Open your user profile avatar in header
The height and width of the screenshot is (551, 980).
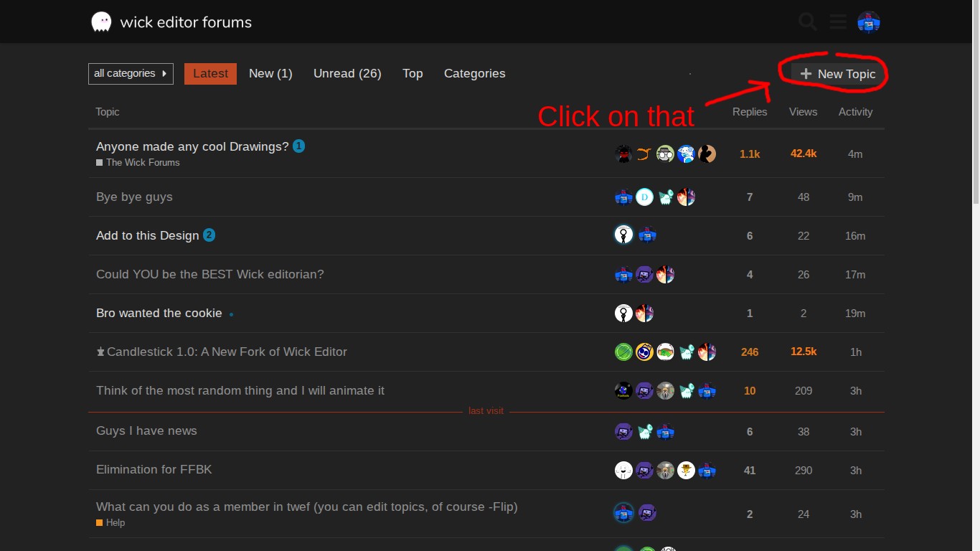869,22
